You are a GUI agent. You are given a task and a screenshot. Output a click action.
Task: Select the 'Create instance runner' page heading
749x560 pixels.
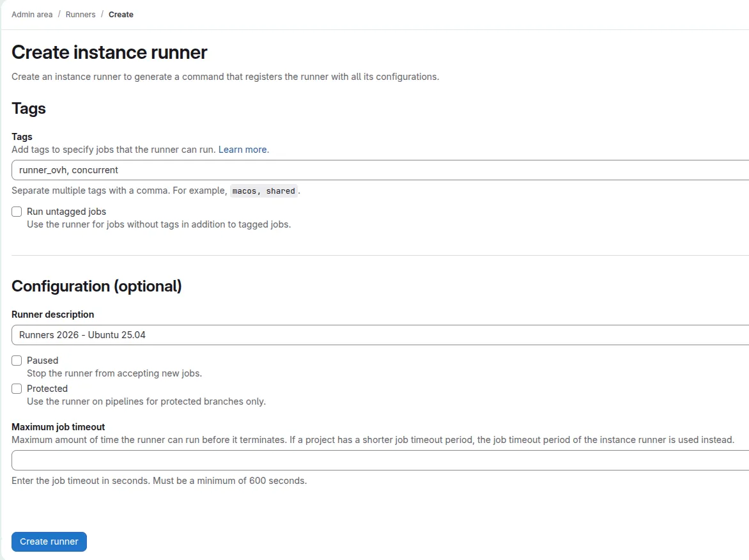coord(109,52)
